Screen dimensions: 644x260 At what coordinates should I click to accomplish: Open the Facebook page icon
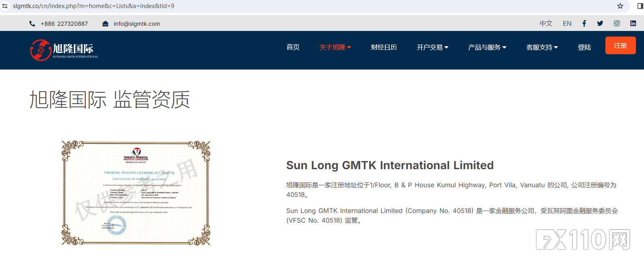click(584, 23)
